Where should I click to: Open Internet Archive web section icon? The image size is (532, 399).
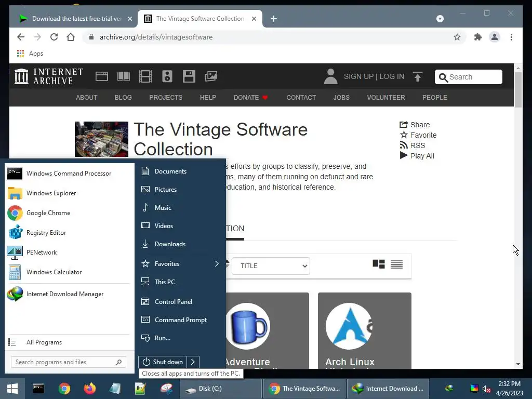[101, 76]
